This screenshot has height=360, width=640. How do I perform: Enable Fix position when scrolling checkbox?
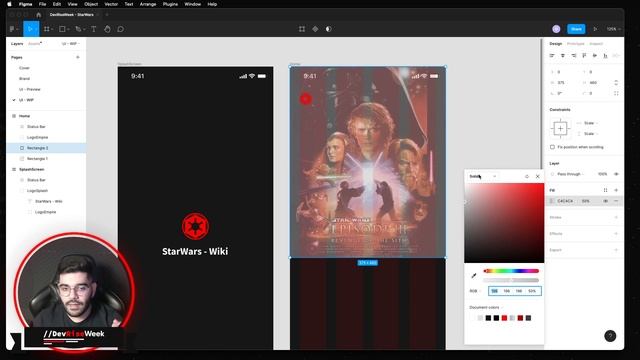pos(552,147)
